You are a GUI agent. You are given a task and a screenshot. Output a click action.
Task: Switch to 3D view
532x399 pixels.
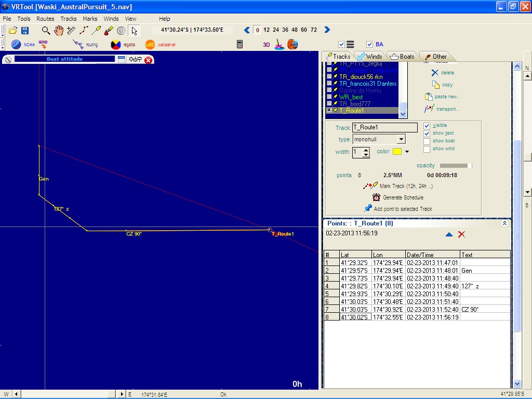(x=266, y=45)
